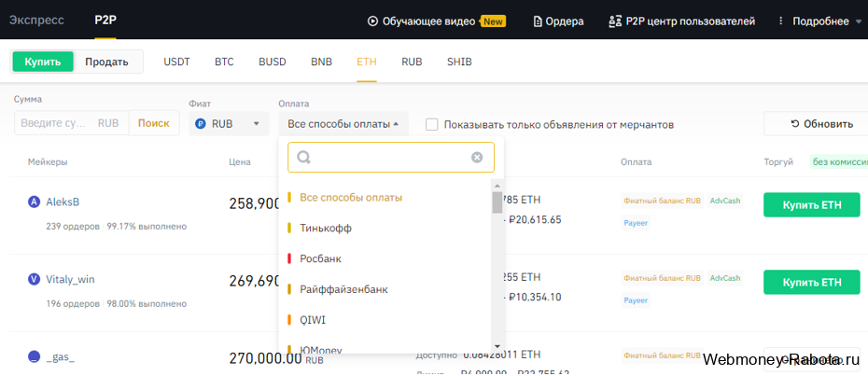Click Payeer tag in AleksB row
Image resolution: width=868 pixels, height=376 pixels.
coord(636,223)
